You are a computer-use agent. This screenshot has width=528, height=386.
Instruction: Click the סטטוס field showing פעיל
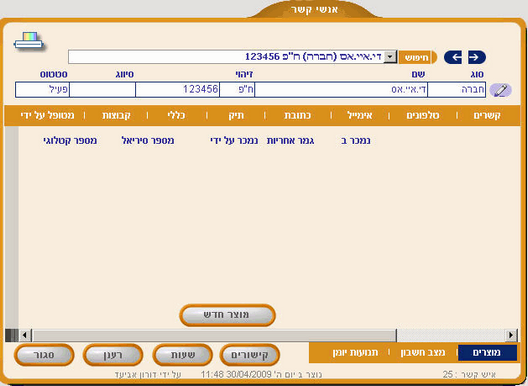42,90
